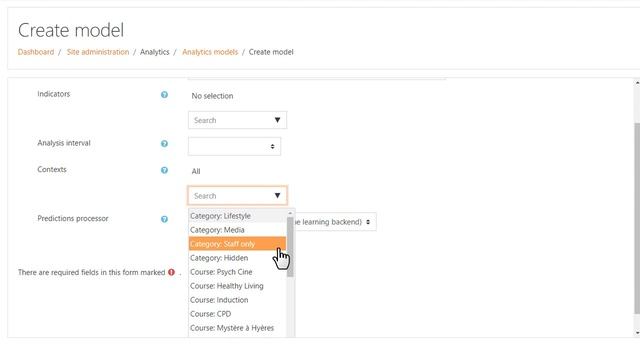
Task: Pick Course: Mystère à Hyères option
Action: [x=238, y=328]
